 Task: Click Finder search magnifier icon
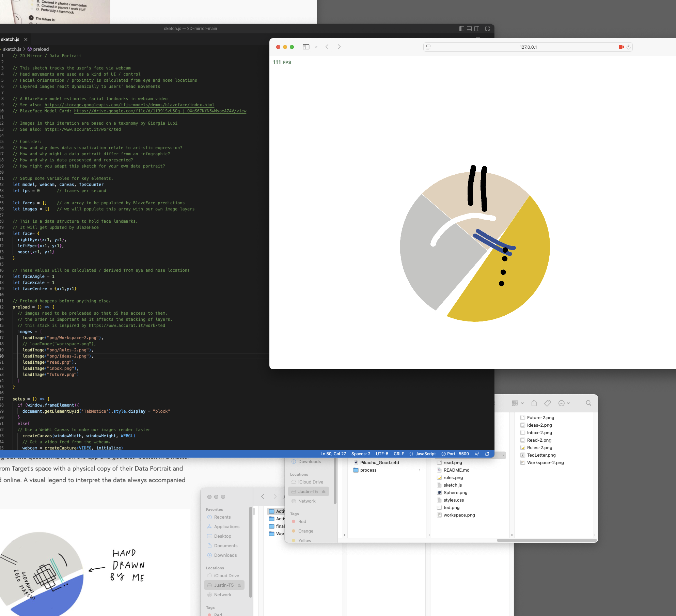click(x=588, y=403)
